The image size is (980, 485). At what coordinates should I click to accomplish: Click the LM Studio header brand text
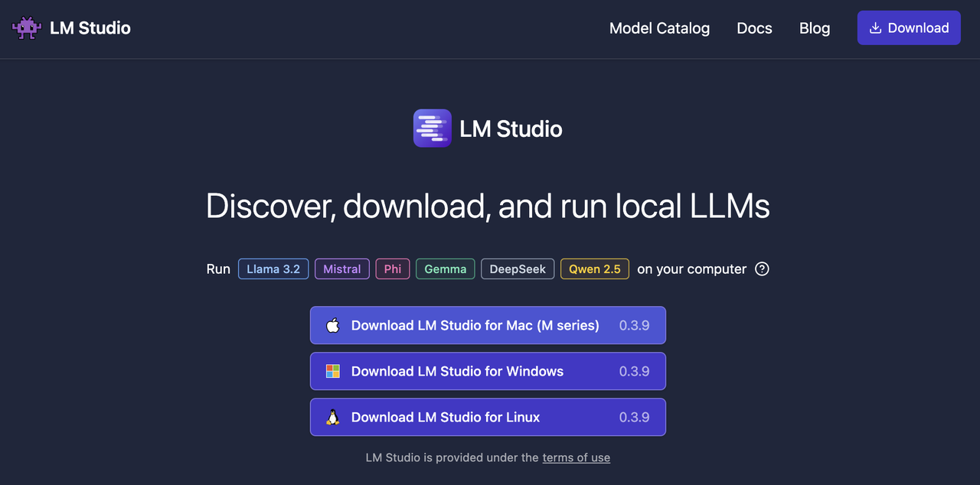click(x=90, y=28)
